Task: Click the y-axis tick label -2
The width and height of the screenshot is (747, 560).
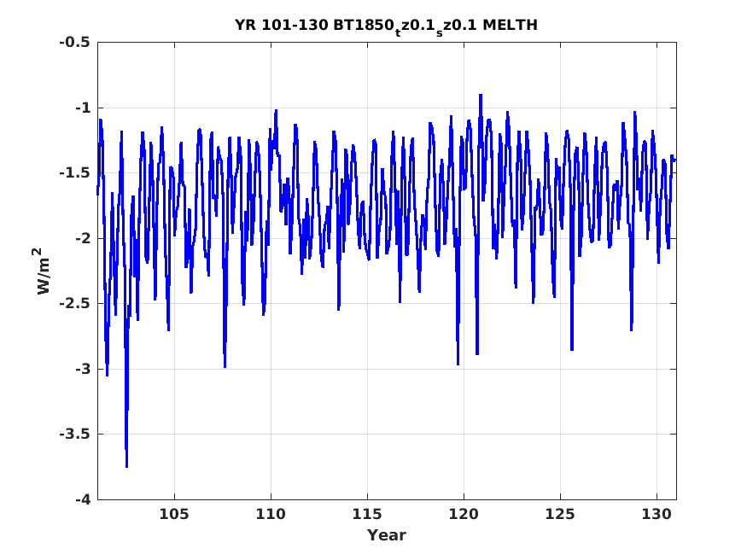Action: 83,238
